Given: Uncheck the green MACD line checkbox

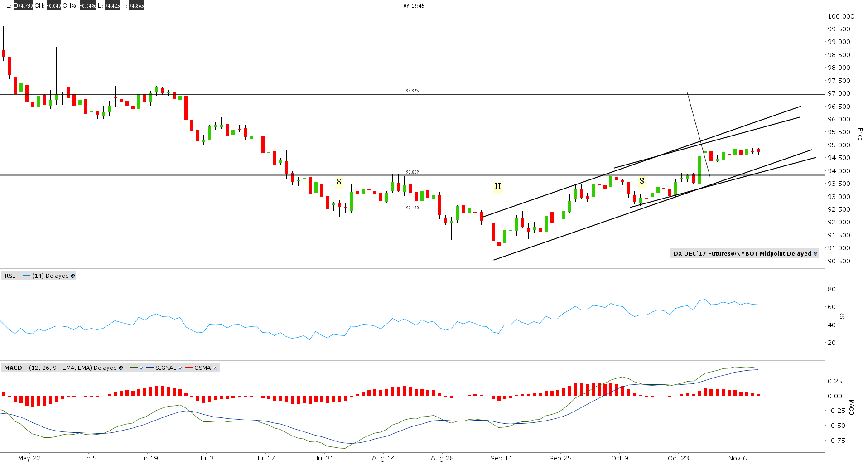Looking at the screenshot, I should tap(141, 368).
